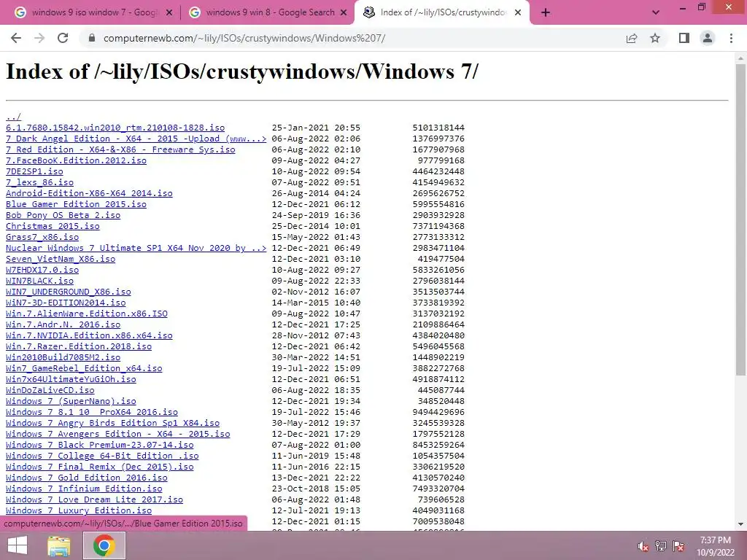Open Chrome three-dot menu
Viewport: 747px width, 560px height.
click(x=731, y=38)
